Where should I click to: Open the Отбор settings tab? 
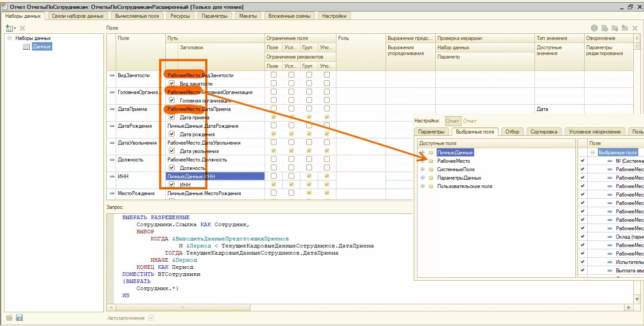coord(512,131)
